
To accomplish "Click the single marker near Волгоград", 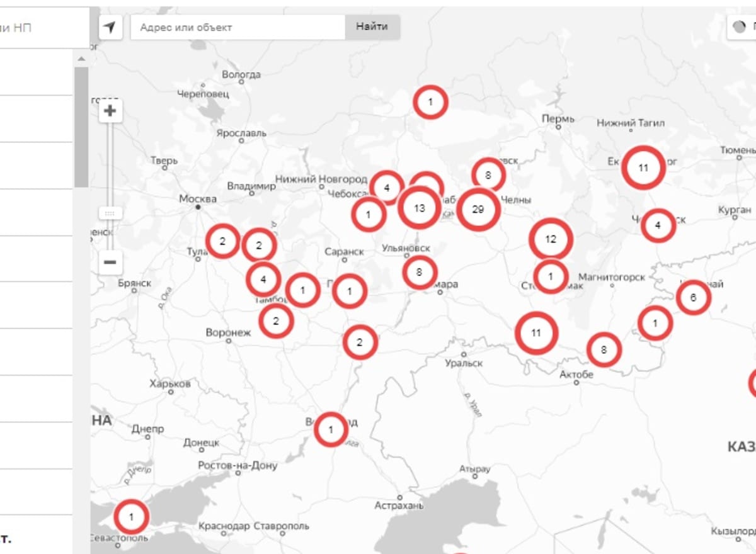I will coord(331,430).
